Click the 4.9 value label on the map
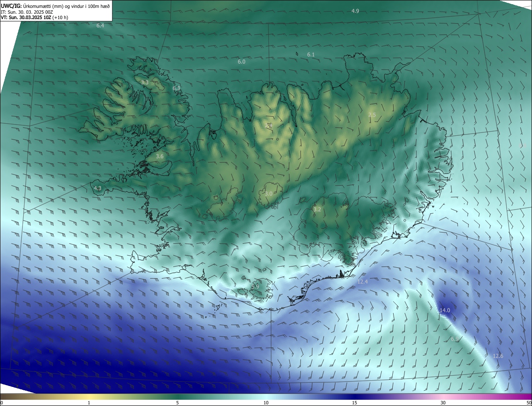Screen dimensions: 532x406 point(355,11)
